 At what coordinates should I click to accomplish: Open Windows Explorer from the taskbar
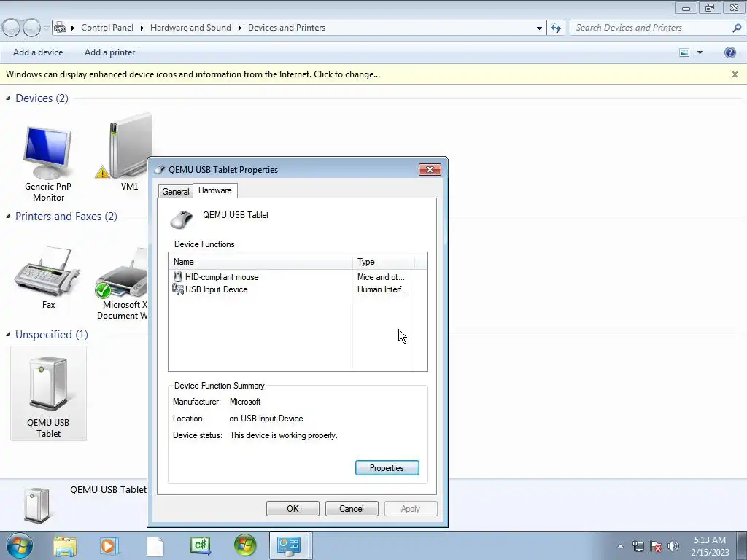tap(65, 546)
